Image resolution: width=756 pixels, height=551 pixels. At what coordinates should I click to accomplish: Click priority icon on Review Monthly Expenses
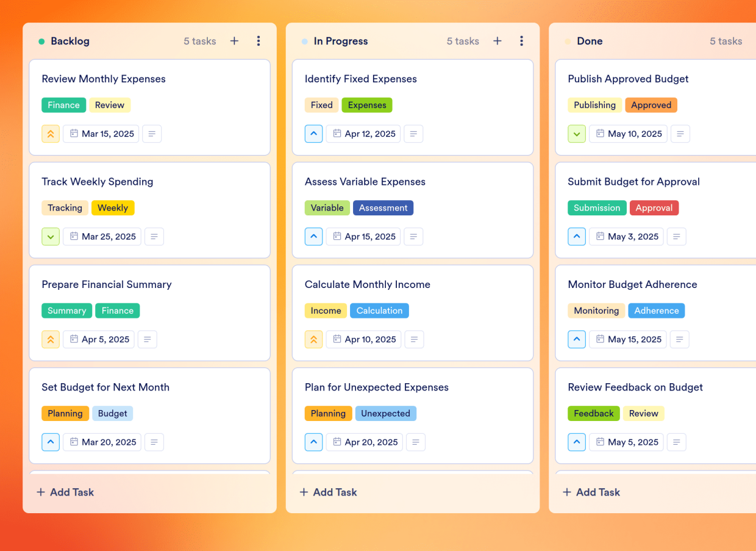pyautogui.click(x=51, y=134)
